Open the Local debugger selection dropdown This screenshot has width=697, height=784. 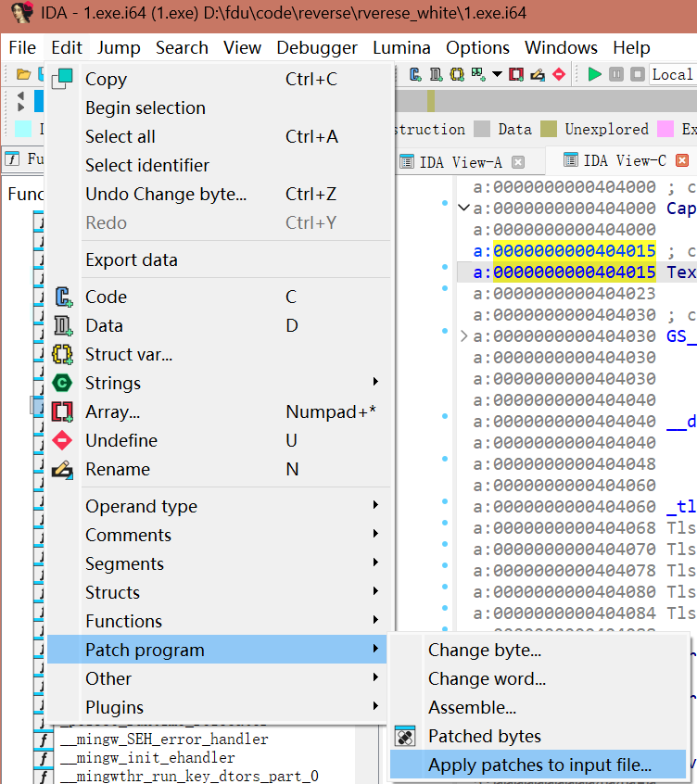click(672, 74)
